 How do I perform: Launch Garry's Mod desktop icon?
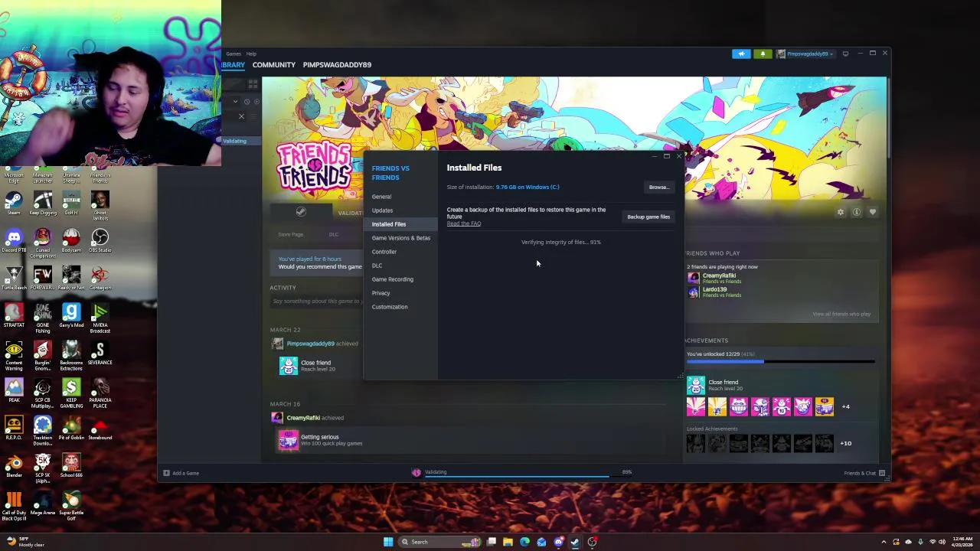click(x=71, y=315)
